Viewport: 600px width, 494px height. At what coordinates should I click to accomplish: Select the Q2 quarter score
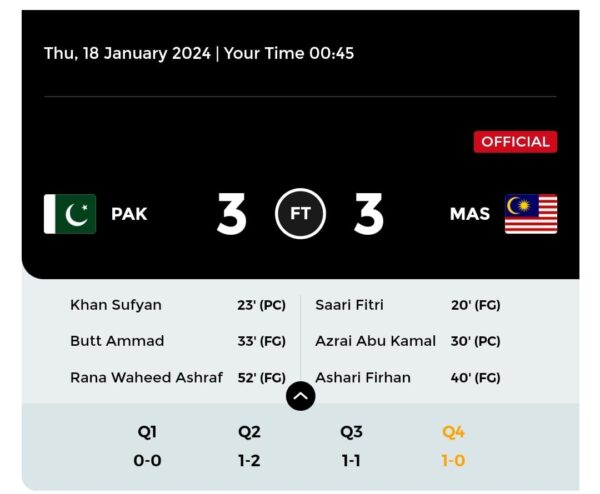click(249, 446)
